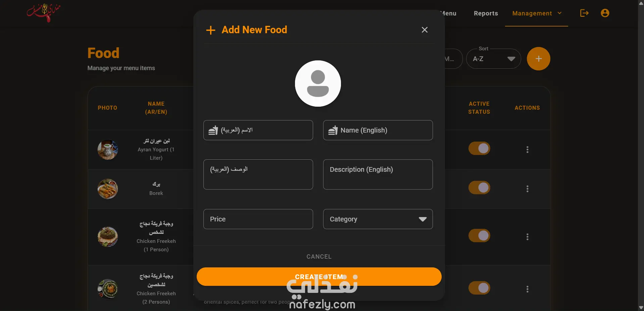This screenshot has height=311, width=644.
Task: Click the orange add food plus button
Action: pos(538,59)
